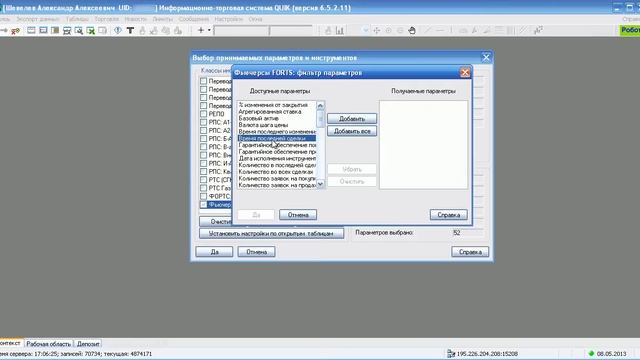Open the Лимиты menu

click(x=162, y=19)
